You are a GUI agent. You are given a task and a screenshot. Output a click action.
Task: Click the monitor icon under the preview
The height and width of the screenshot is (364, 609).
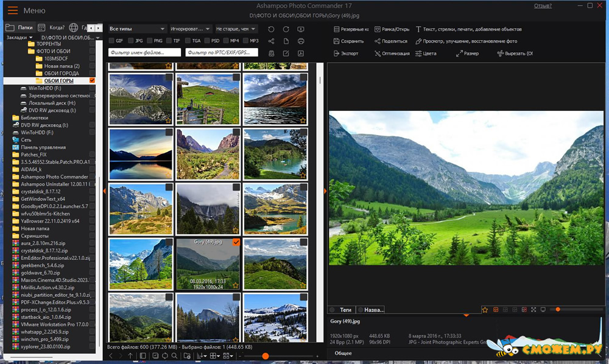[543, 310]
